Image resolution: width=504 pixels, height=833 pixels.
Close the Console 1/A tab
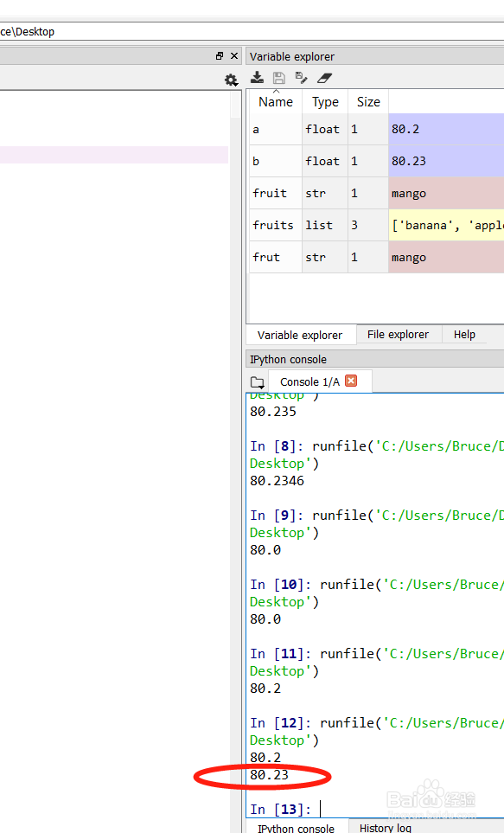(x=351, y=381)
